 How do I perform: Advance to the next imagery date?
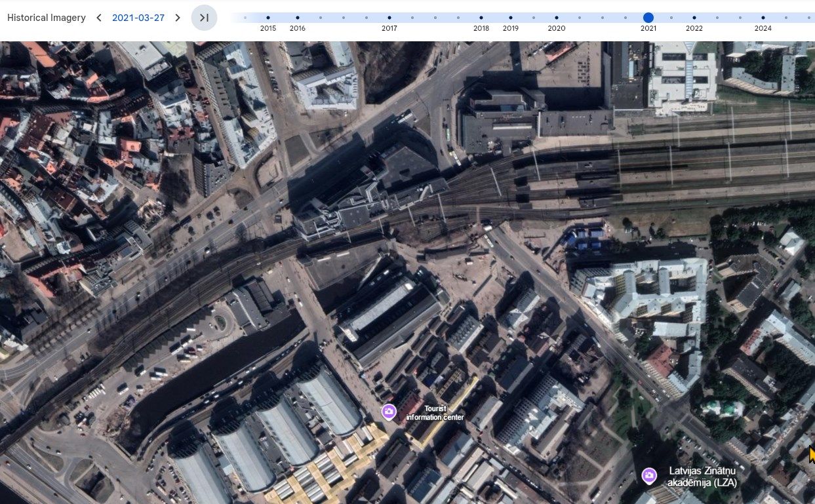pos(178,18)
